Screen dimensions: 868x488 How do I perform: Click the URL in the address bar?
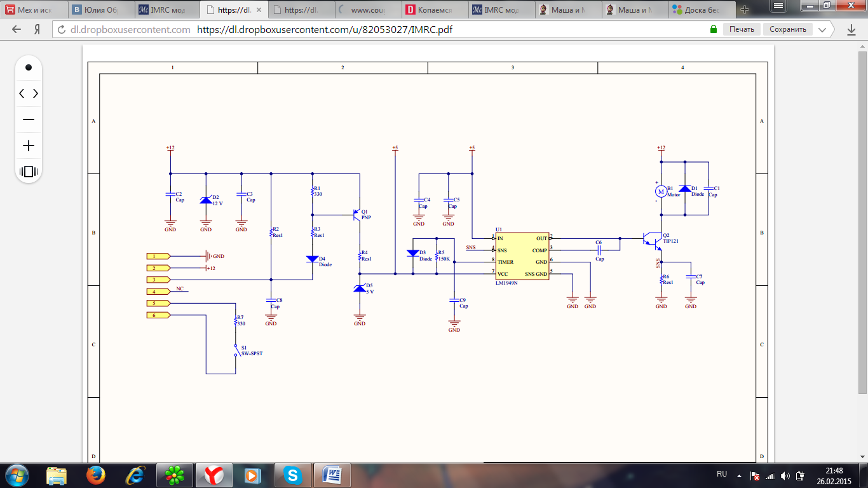325,29
